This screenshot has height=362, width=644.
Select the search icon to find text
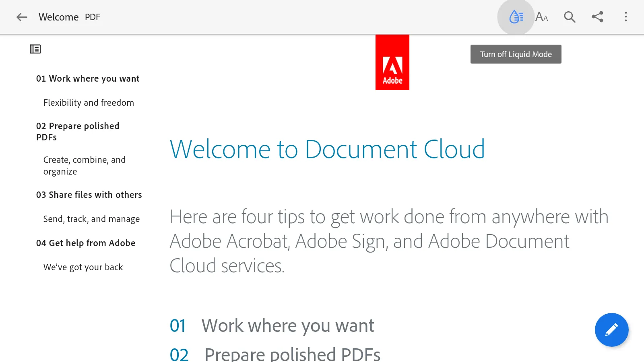(569, 17)
